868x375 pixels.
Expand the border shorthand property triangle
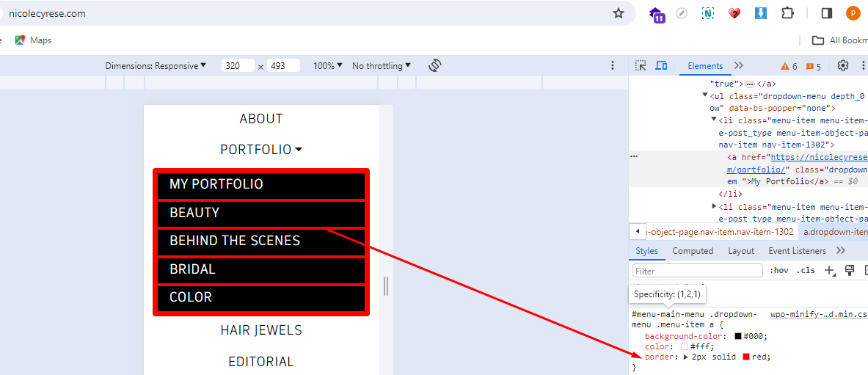pyautogui.click(x=687, y=357)
